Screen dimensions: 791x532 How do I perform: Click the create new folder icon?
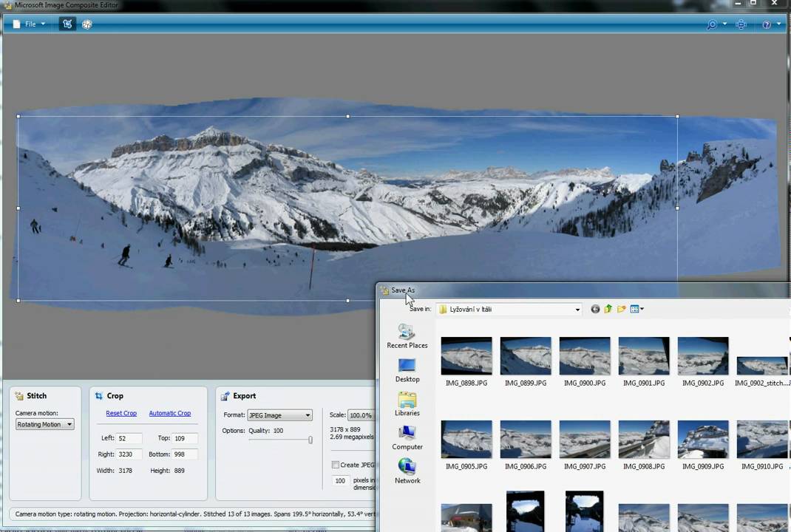[x=621, y=309]
